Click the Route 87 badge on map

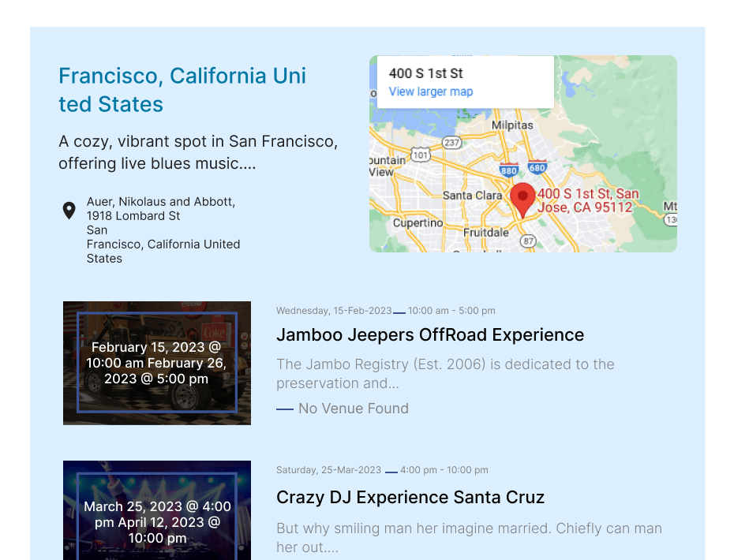528,241
